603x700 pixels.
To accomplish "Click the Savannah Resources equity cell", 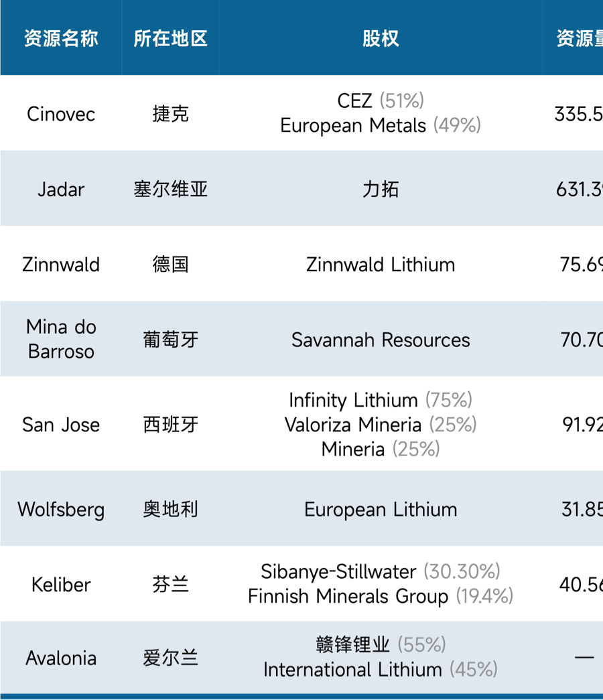I will click(x=381, y=340).
